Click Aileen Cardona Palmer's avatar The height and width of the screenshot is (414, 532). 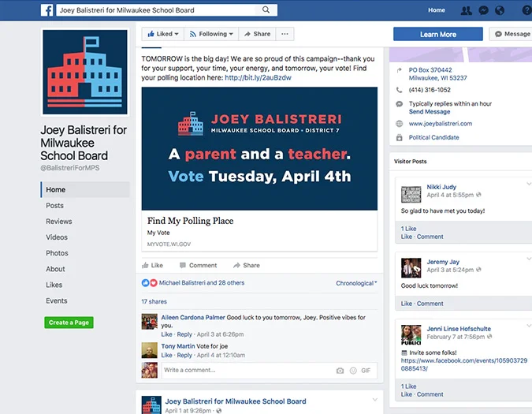click(150, 322)
